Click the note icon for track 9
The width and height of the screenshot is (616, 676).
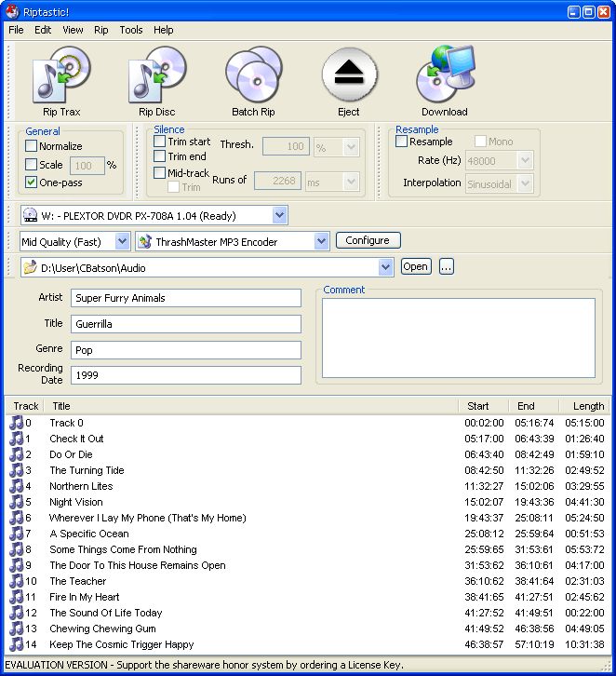pyautogui.click(x=17, y=565)
